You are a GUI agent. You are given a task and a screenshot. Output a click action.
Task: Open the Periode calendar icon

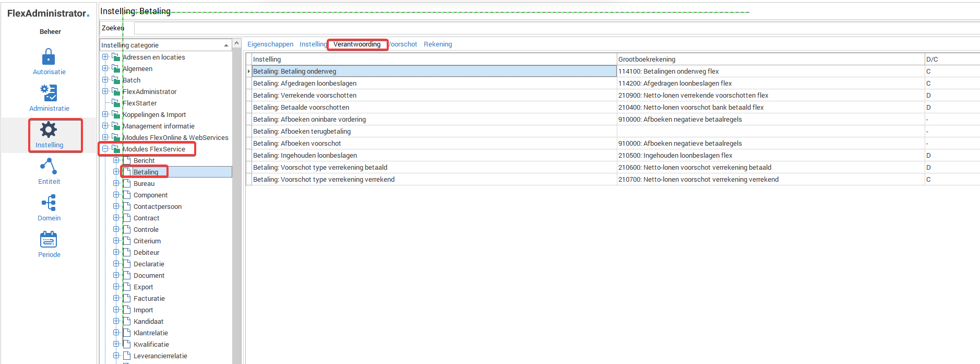point(49,240)
